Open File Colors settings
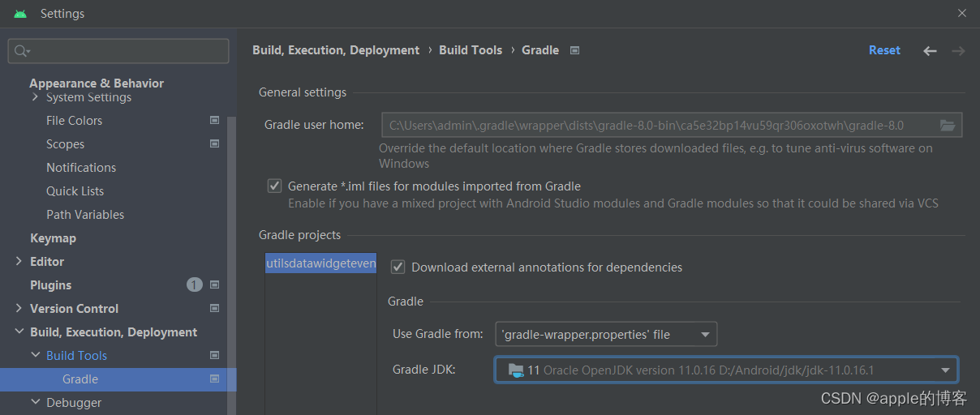The width and height of the screenshot is (980, 415). [x=75, y=120]
